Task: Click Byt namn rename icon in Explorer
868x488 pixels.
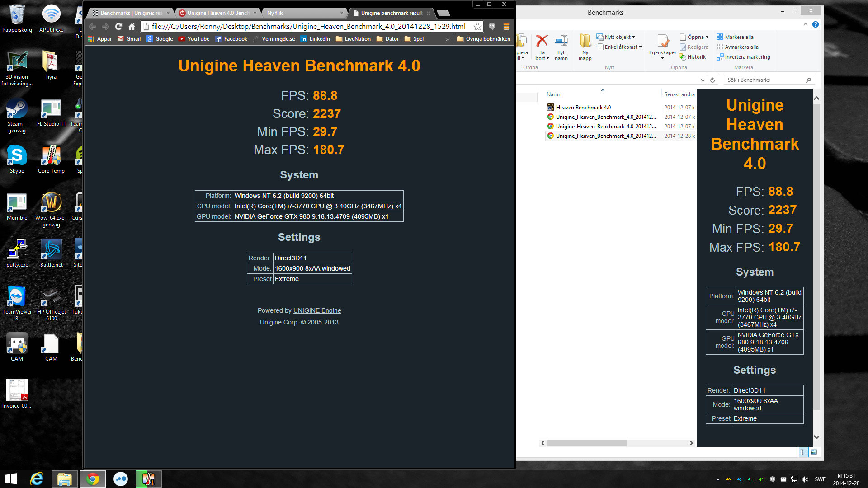Action: [561, 47]
